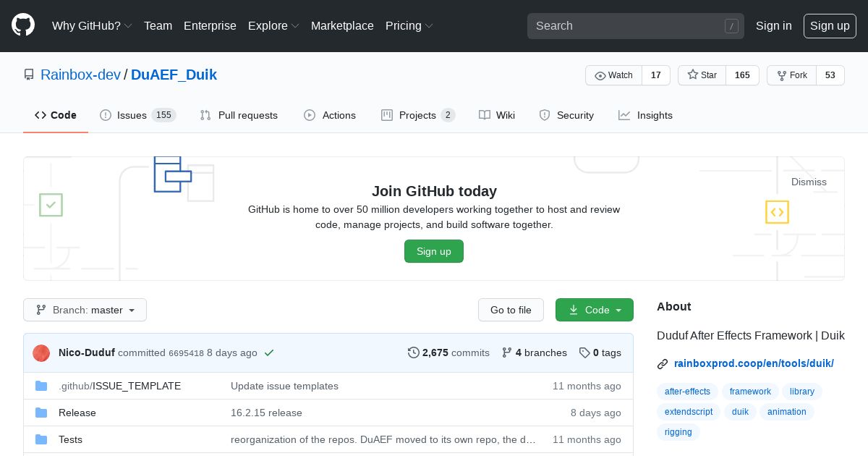868x456 pixels.
Task: Select the after-effects topic tag
Action: click(x=687, y=392)
